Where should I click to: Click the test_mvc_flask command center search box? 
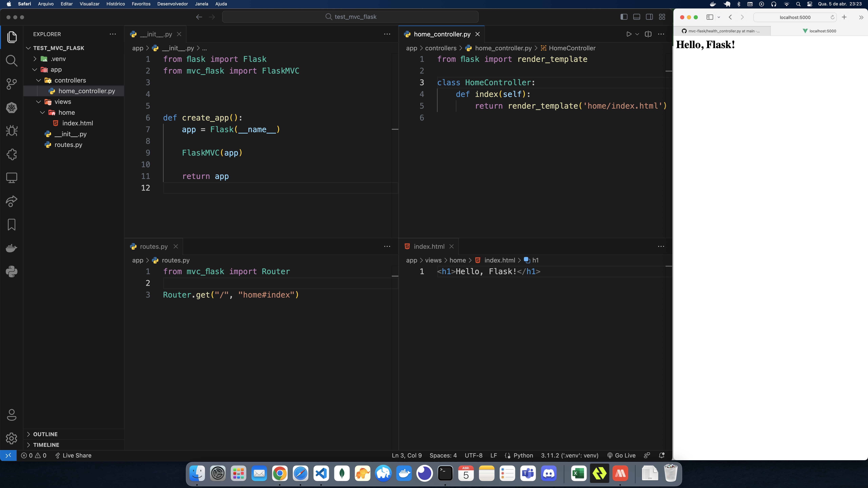350,17
